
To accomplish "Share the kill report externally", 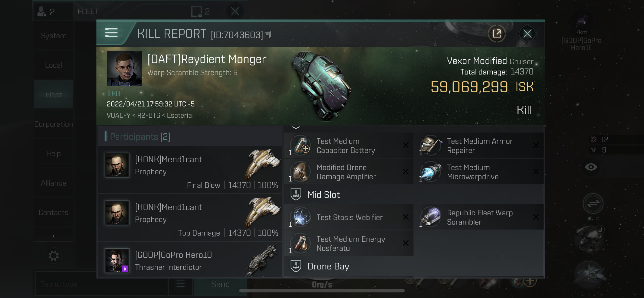I will pos(497,33).
